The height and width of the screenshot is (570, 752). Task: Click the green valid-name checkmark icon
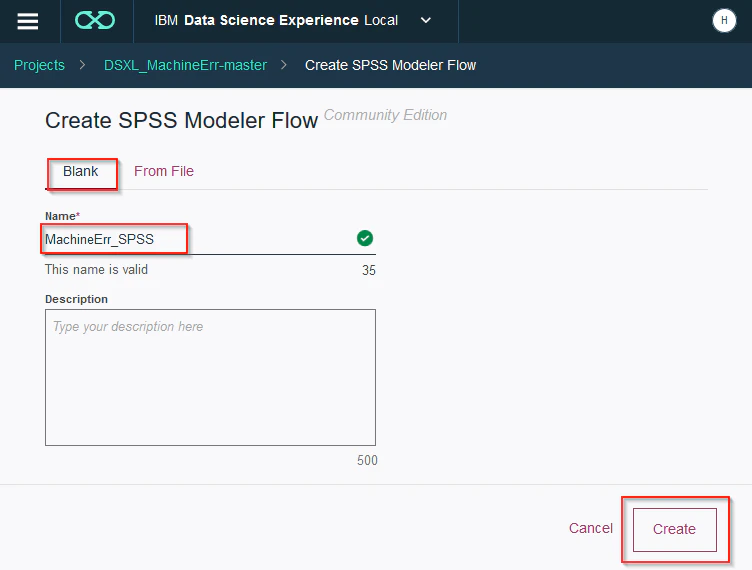[365, 238]
